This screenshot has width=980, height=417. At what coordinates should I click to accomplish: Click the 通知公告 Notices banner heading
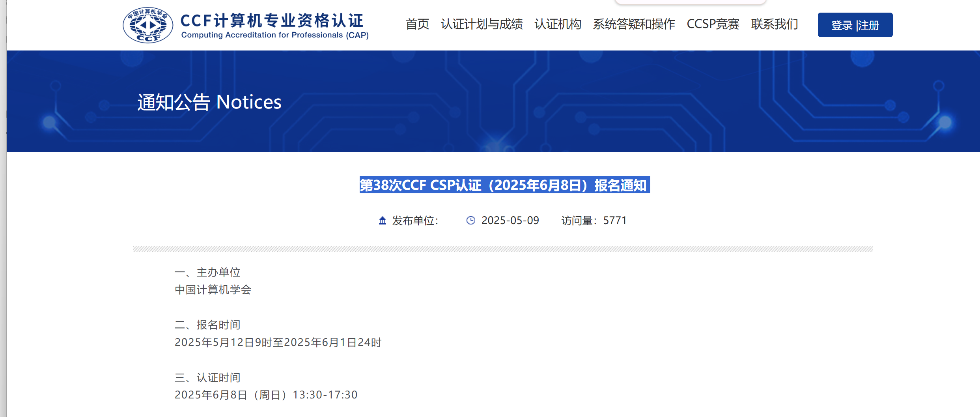(209, 102)
